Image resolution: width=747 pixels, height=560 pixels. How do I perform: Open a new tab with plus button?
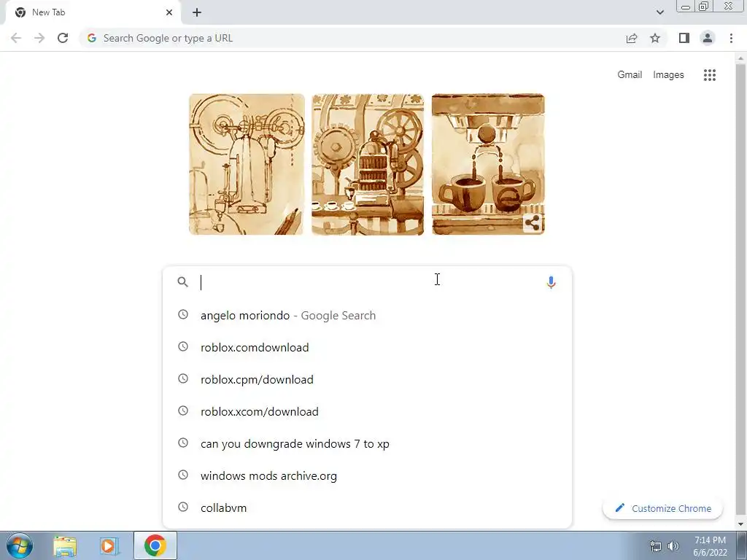click(197, 12)
